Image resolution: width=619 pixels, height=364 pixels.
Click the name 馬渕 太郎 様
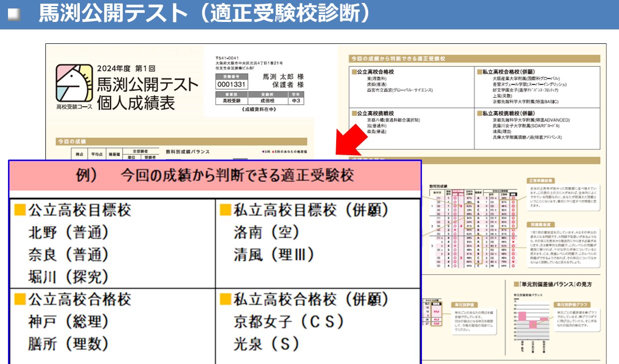[x=283, y=77]
